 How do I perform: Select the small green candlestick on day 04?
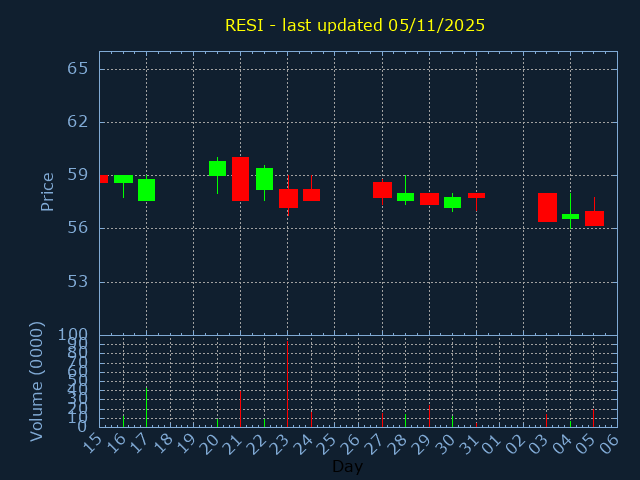(x=570, y=216)
